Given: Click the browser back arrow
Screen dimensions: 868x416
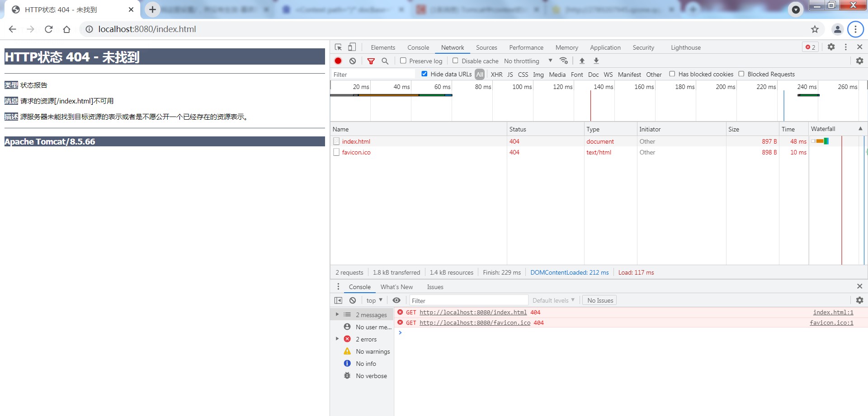Looking at the screenshot, I should point(12,29).
